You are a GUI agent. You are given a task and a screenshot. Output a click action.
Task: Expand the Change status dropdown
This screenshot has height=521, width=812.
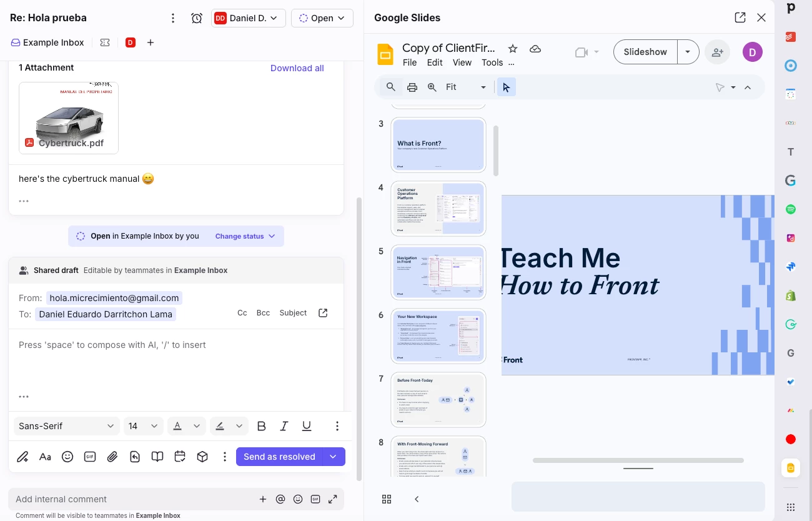pyautogui.click(x=245, y=236)
